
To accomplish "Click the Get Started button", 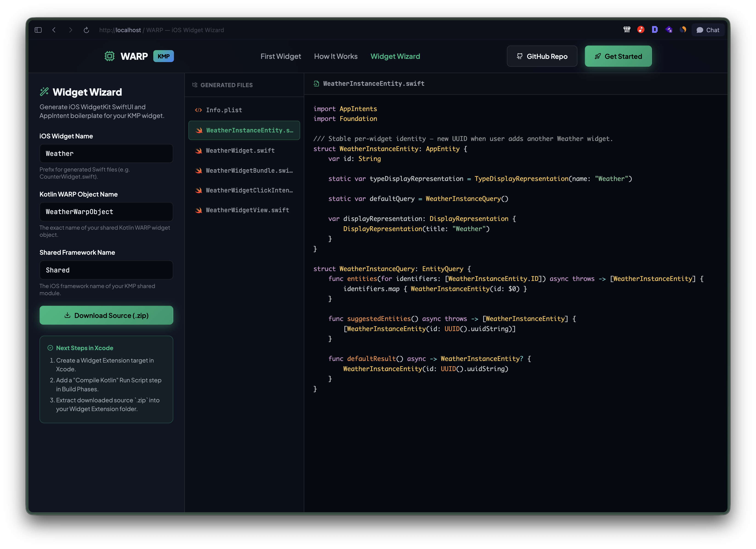I will click(x=618, y=56).
